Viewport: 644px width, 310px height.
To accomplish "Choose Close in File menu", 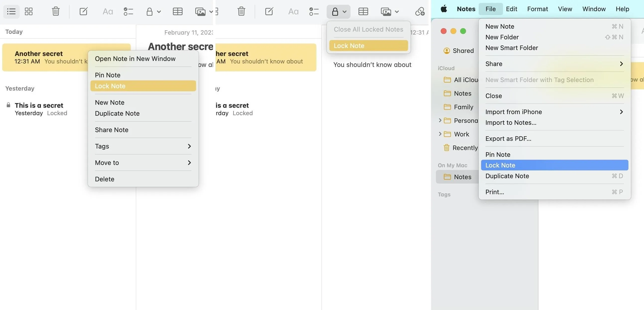I will [x=555, y=96].
